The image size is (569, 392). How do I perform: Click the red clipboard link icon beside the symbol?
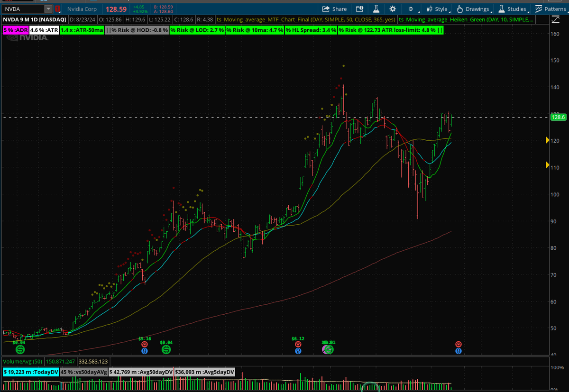(x=58, y=9)
